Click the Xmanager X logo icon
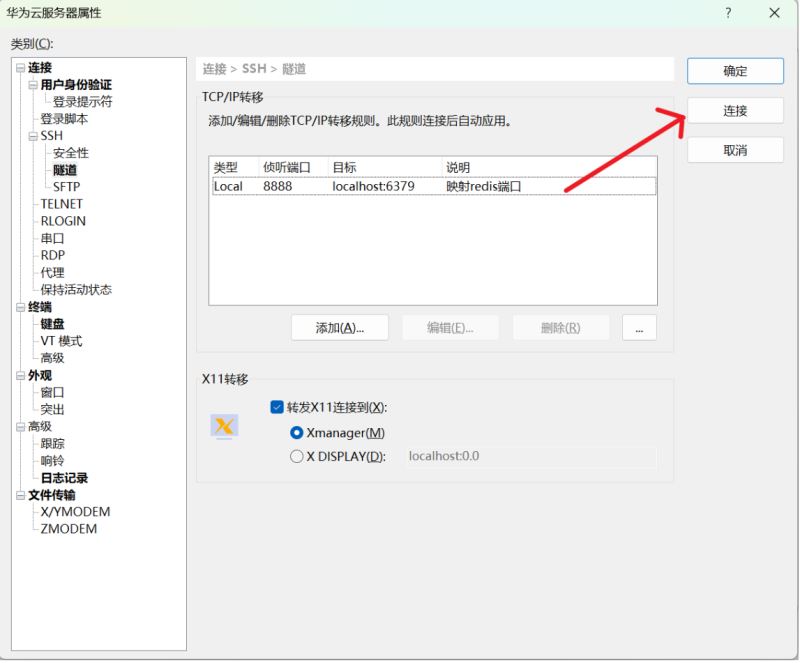 click(x=224, y=426)
